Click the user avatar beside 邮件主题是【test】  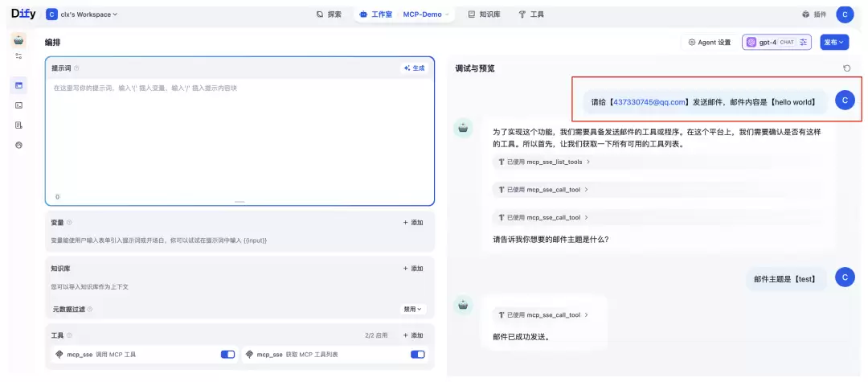(845, 277)
